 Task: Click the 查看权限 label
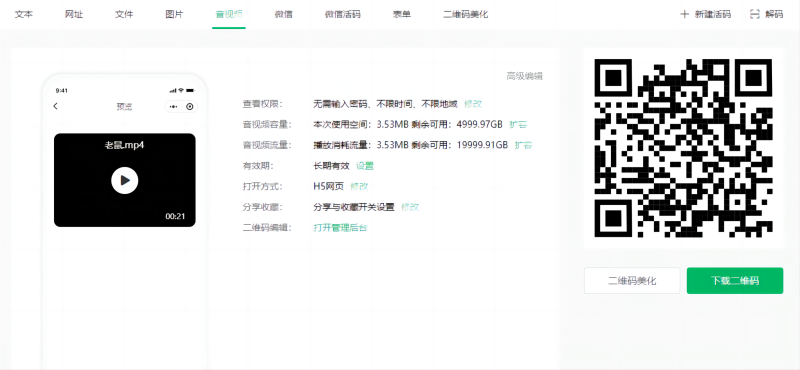[x=262, y=104]
